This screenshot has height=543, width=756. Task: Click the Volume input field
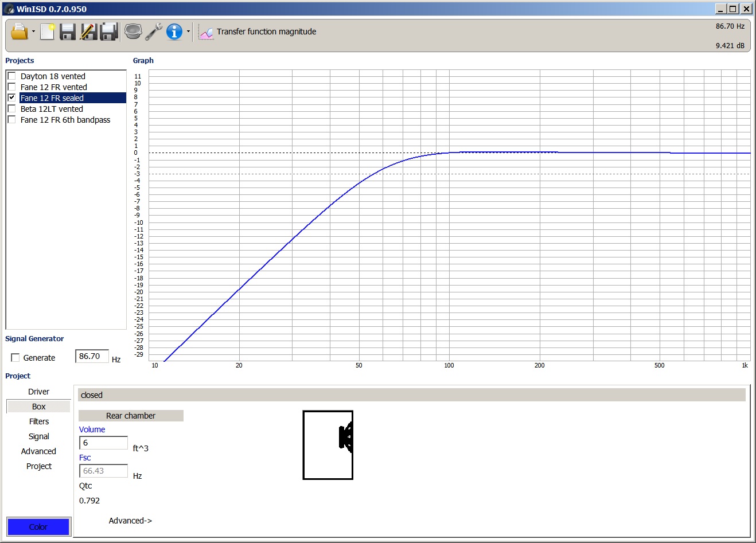(103, 443)
